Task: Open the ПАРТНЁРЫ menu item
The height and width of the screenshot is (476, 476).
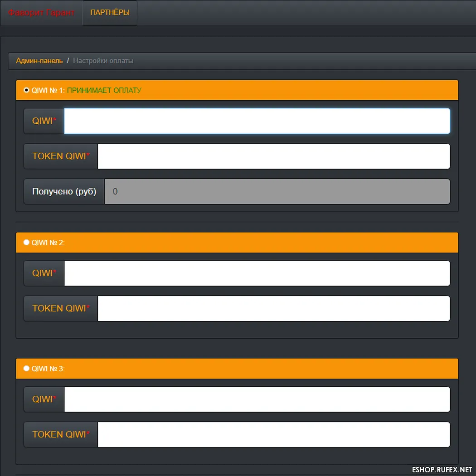Action: 110,13
